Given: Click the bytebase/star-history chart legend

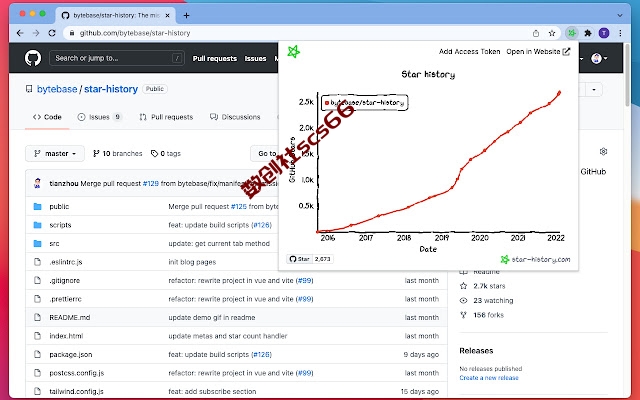Looking at the screenshot, I should coord(364,102).
